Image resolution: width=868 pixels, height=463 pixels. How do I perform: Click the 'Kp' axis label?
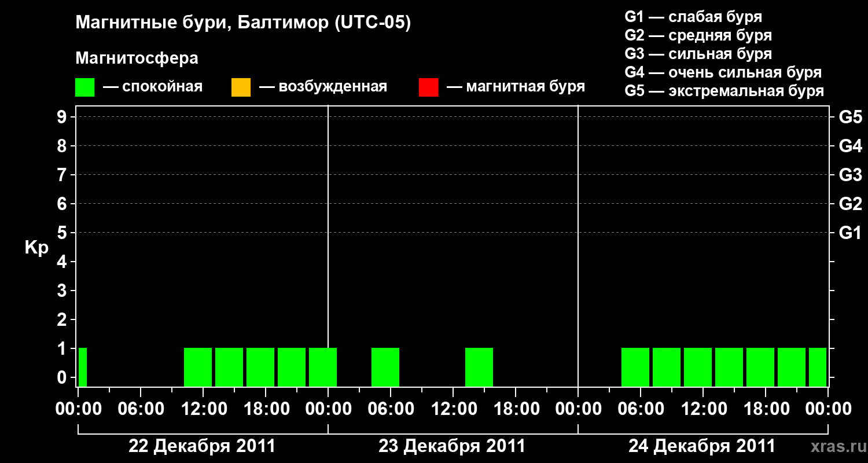(x=36, y=247)
